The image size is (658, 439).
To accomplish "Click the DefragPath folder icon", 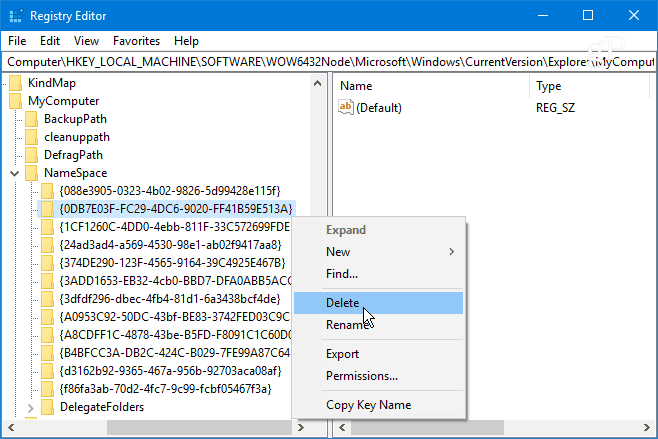I will click(31, 155).
